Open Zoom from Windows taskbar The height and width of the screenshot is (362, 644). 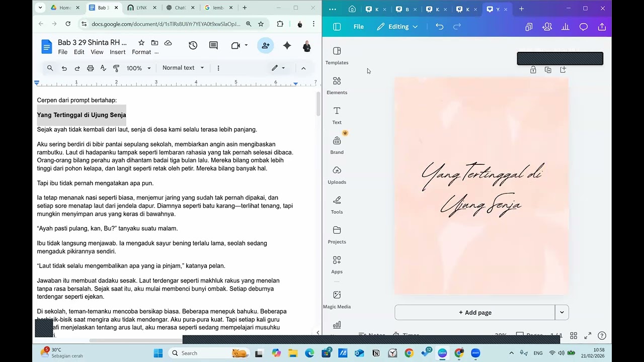475,353
